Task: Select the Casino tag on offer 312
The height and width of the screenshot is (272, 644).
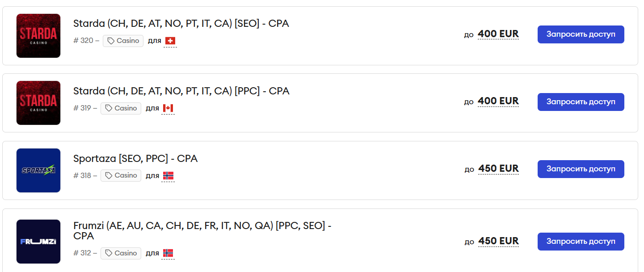Action: pos(121,253)
